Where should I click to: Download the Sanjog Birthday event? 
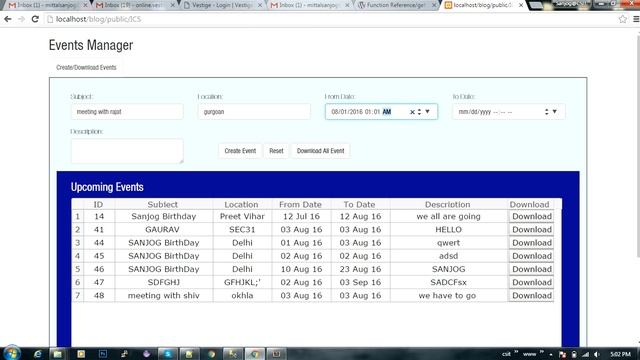tap(531, 216)
